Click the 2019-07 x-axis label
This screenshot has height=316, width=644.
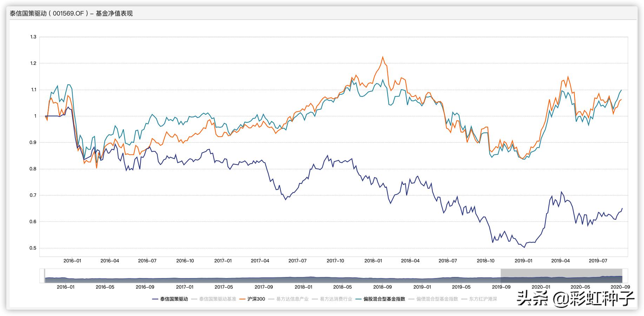point(598,261)
